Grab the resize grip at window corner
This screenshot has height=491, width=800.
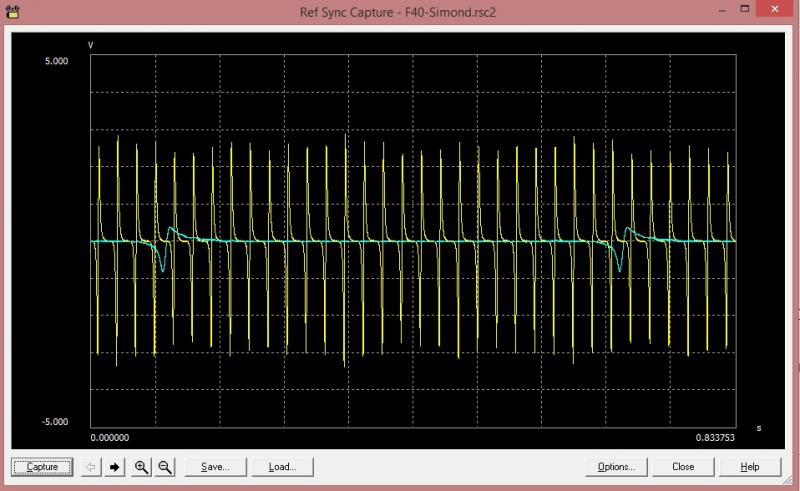(793, 484)
